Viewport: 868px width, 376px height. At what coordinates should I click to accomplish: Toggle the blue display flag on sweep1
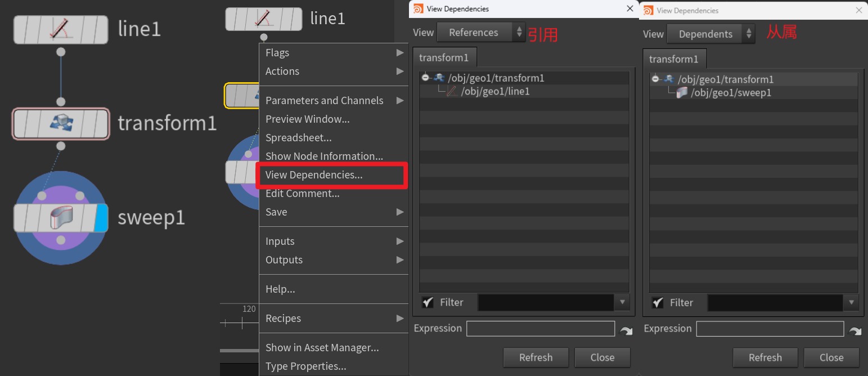(x=102, y=218)
